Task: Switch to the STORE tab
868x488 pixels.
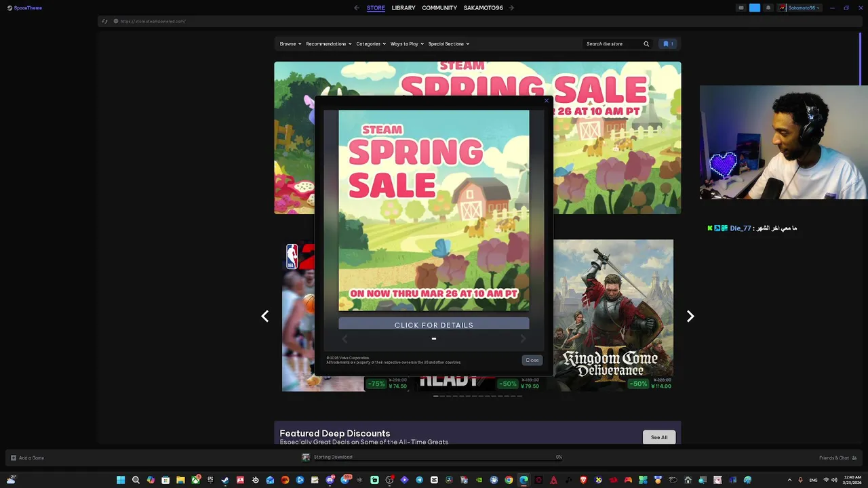Action: 376,8
